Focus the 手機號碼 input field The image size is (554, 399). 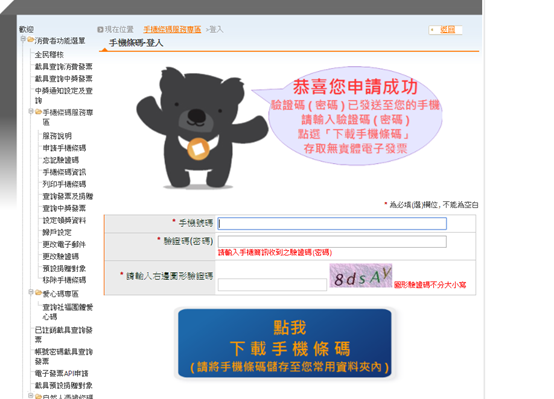click(332, 224)
